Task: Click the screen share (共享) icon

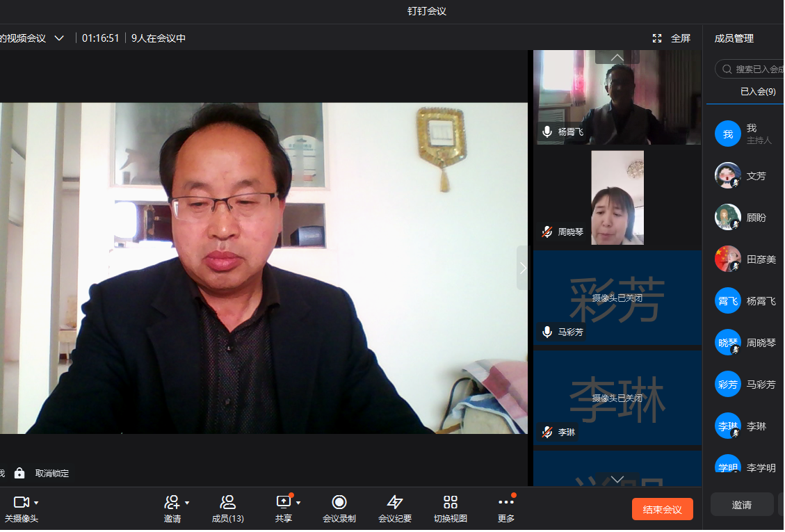Action: [x=283, y=502]
